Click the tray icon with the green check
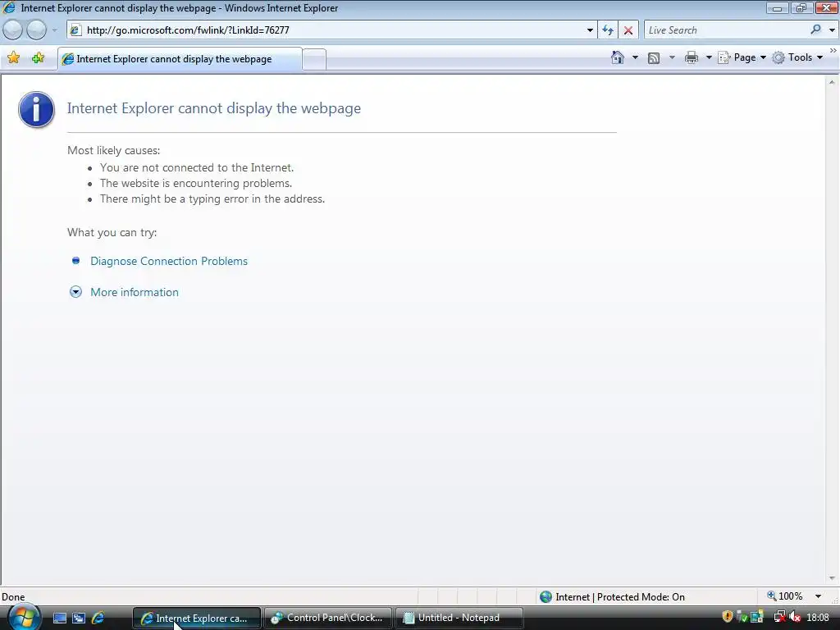The width and height of the screenshot is (840, 630). 742,617
